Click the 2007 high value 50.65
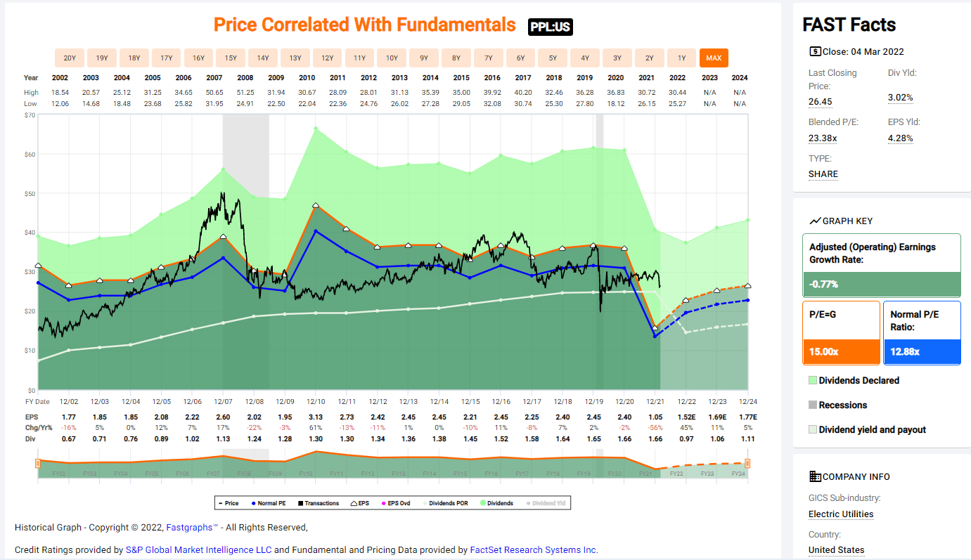971x560 pixels. pyautogui.click(x=214, y=93)
